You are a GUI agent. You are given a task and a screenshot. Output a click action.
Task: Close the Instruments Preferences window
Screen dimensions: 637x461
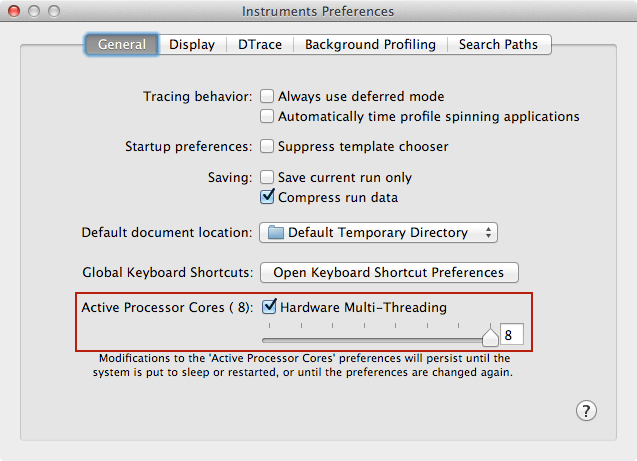pos(14,11)
